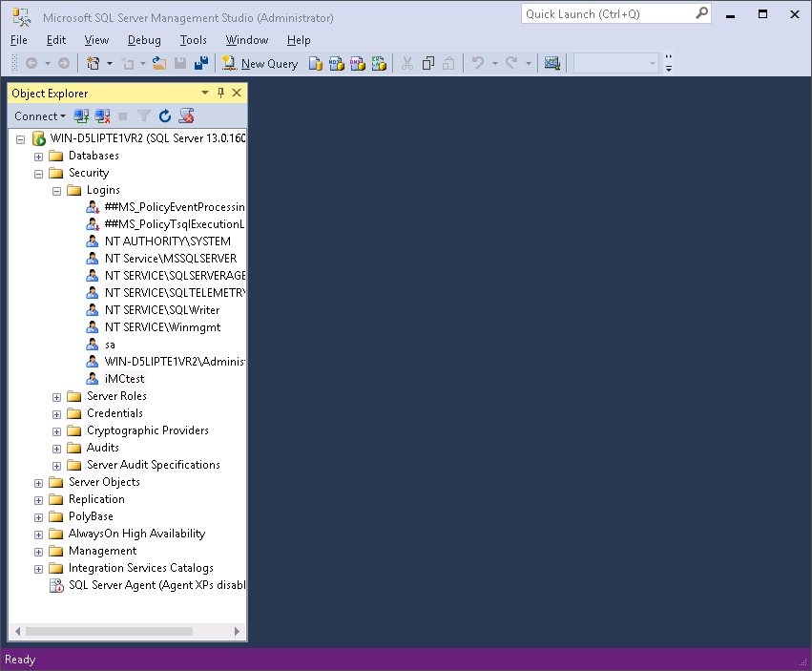
Task: Select the iMCtest login
Action: (x=124, y=379)
